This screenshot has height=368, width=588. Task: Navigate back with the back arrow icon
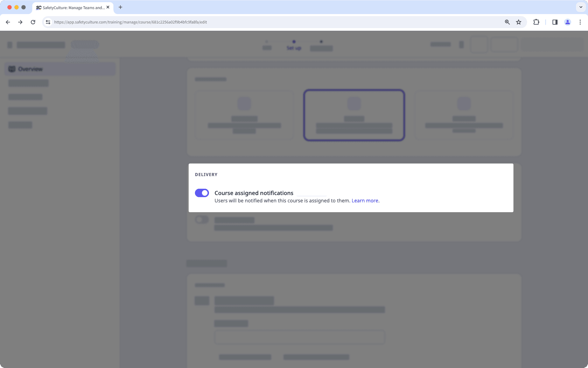point(8,22)
